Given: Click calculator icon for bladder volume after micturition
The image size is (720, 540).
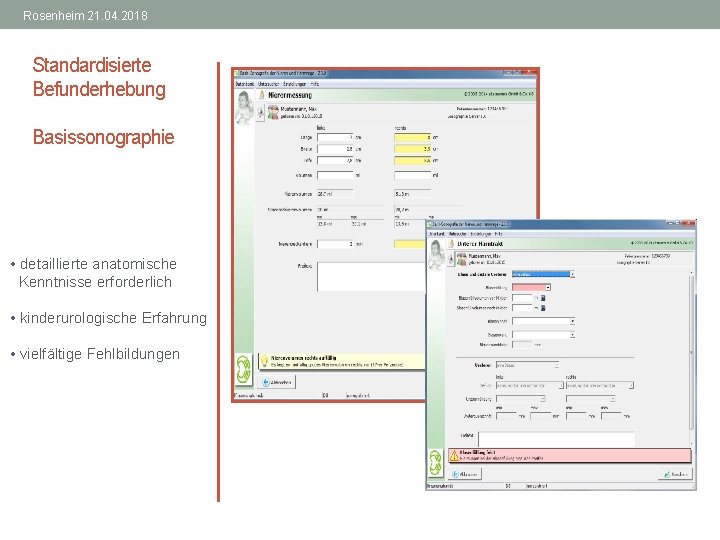Looking at the screenshot, I should (x=543, y=308).
